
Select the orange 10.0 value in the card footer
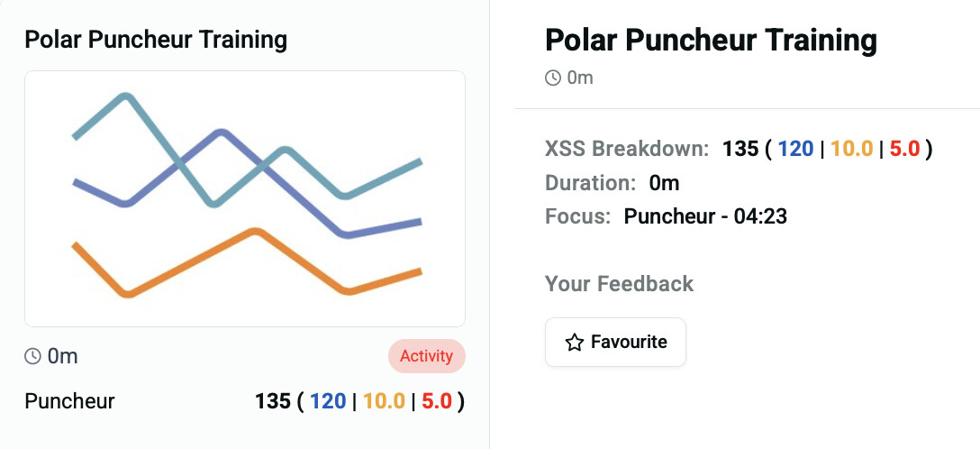(384, 401)
